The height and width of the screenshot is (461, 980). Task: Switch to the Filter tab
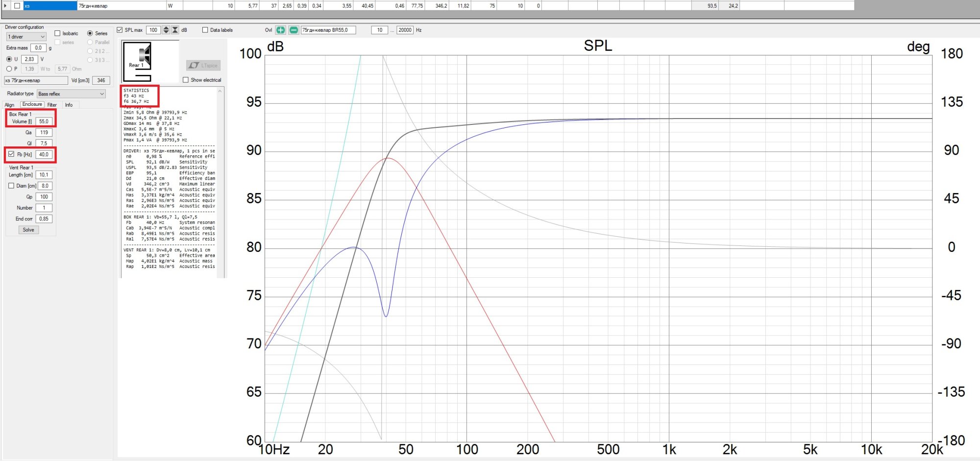coord(52,105)
